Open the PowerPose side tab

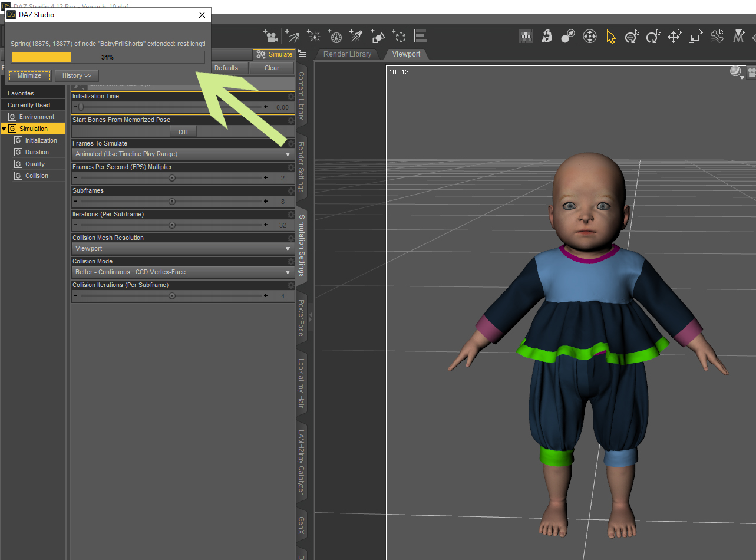pyautogui.click(x=301, y=317)
